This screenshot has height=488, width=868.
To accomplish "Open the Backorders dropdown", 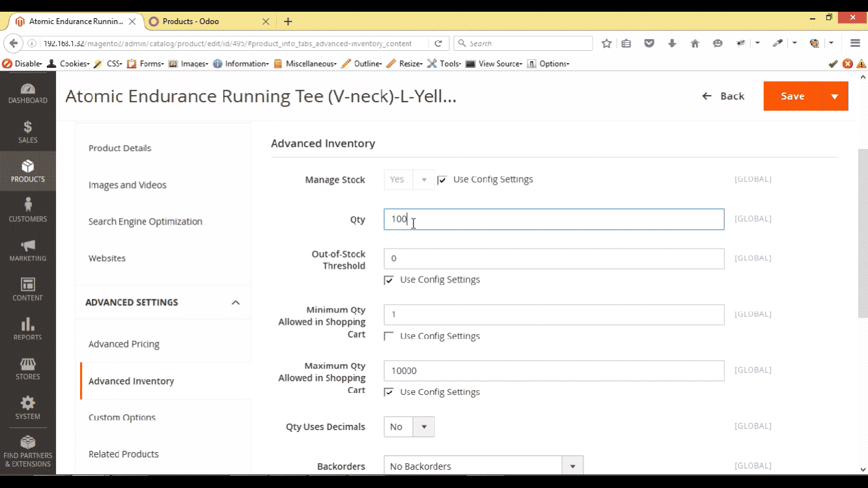I will [483, 466].
